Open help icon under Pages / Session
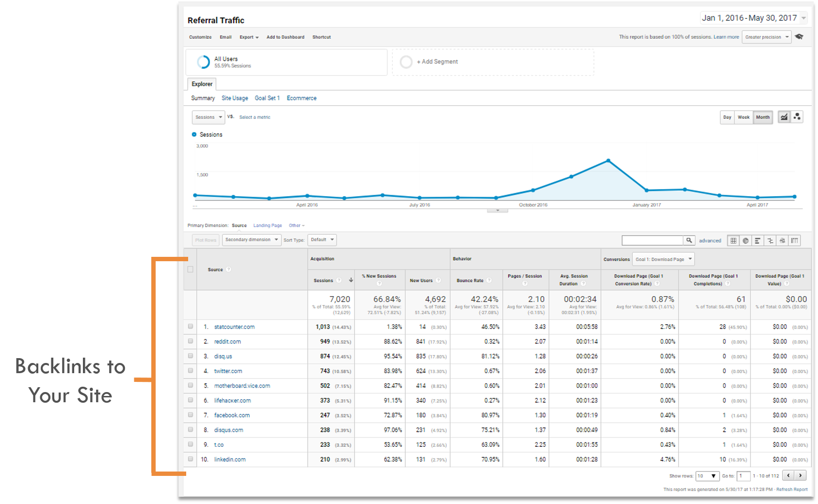 pos(525,283)
